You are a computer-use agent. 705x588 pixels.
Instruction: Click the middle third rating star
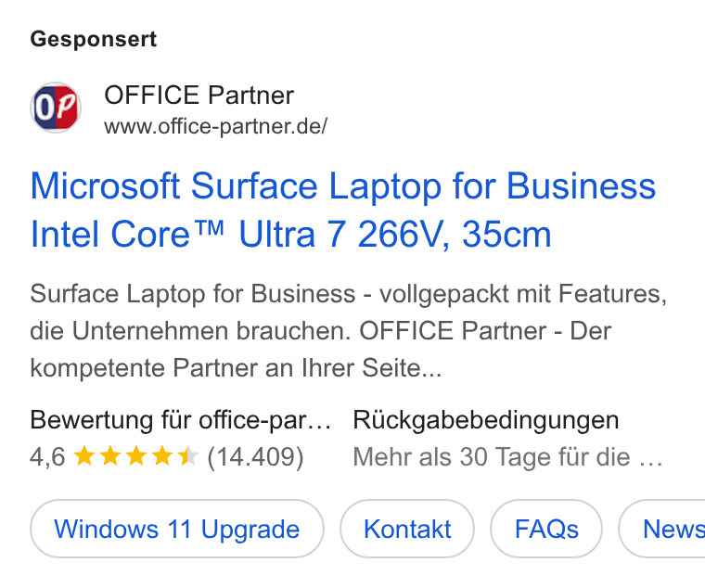click(x=135, y=455)
